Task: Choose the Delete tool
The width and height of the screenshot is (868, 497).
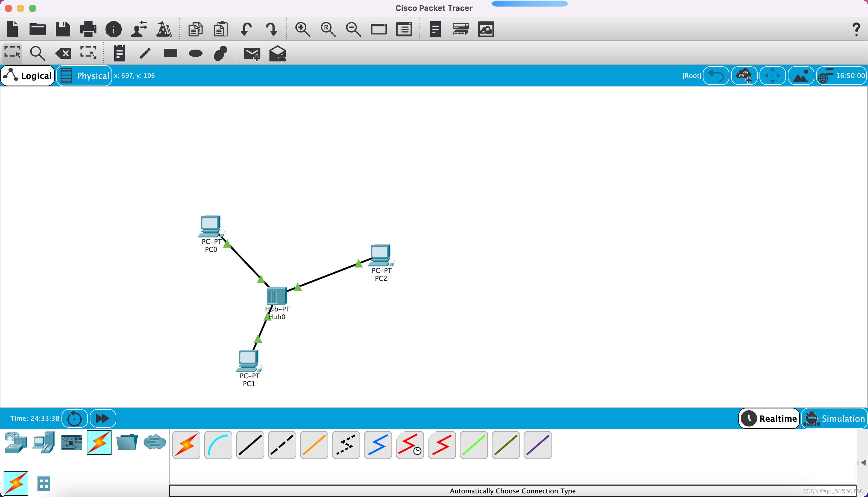Action: coord(63,53)
